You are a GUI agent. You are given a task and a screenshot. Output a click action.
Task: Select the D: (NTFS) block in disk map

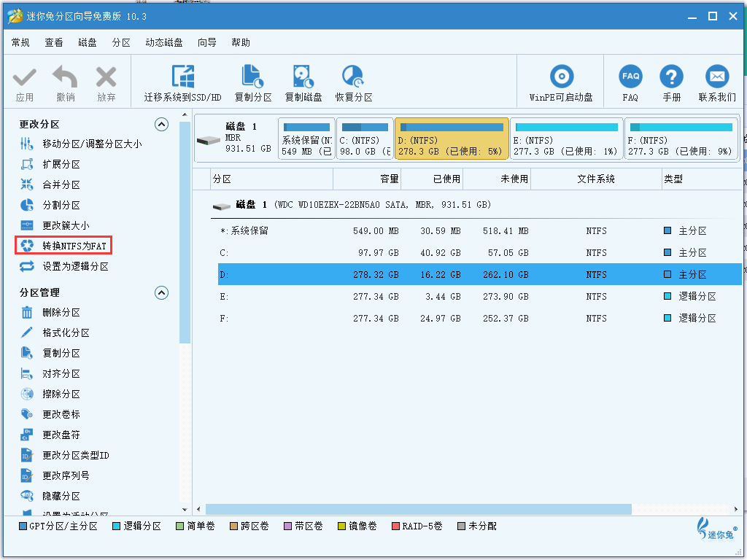(x=452, y=139)
